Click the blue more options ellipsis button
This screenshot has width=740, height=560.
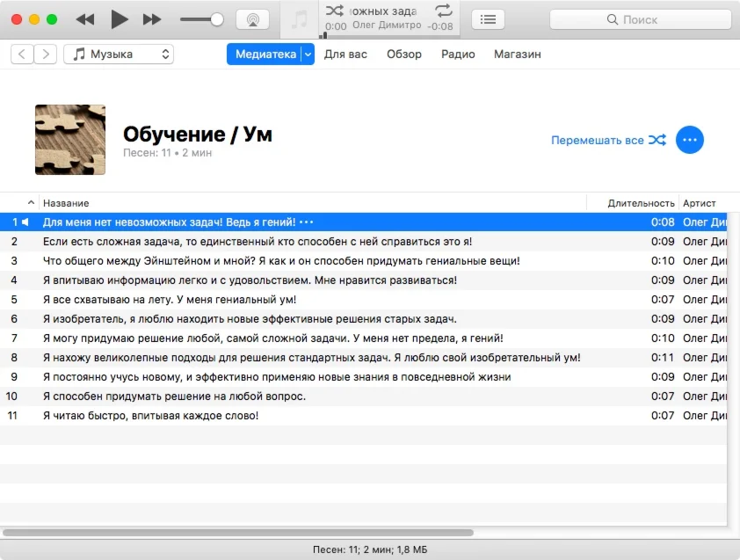click(x=690, y=140)
